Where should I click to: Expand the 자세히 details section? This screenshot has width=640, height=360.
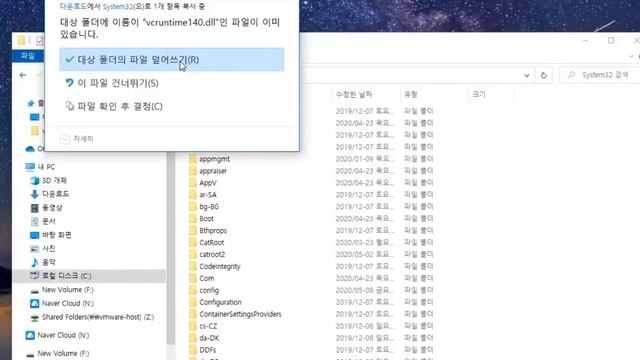tap(77, 139)
